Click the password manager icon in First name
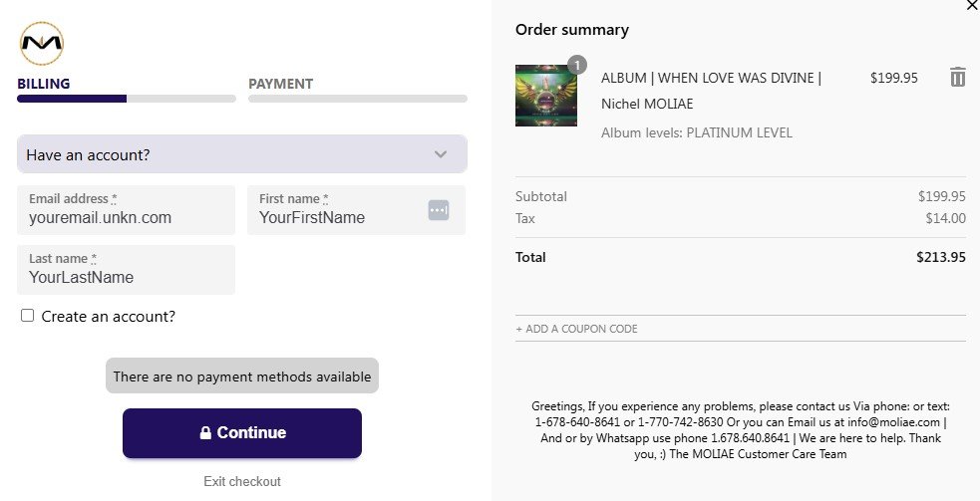 pos(439,210)
